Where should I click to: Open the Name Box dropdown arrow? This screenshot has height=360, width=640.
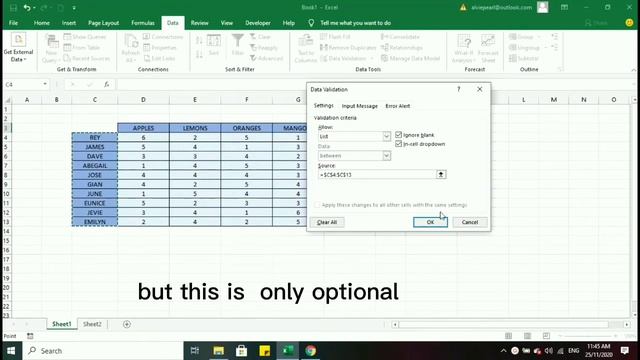pos(44,84)
